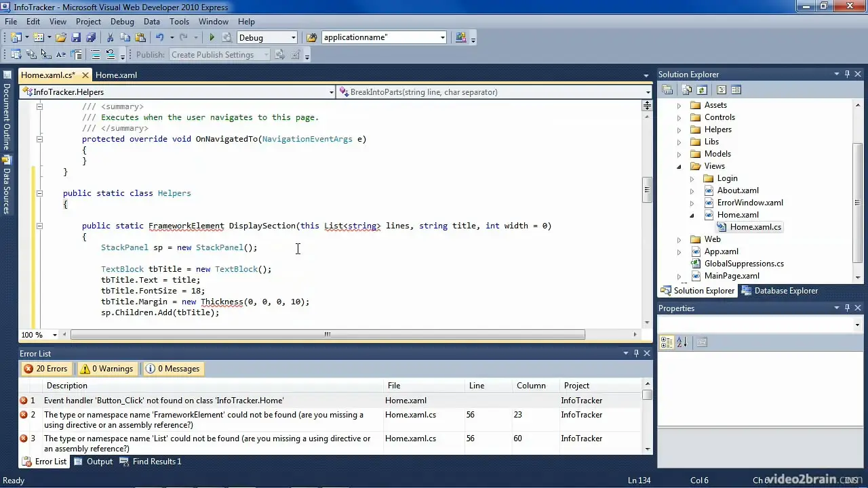The image size is (868, 488).
Task: Expand the Web folder
Action: coord(679,239)
